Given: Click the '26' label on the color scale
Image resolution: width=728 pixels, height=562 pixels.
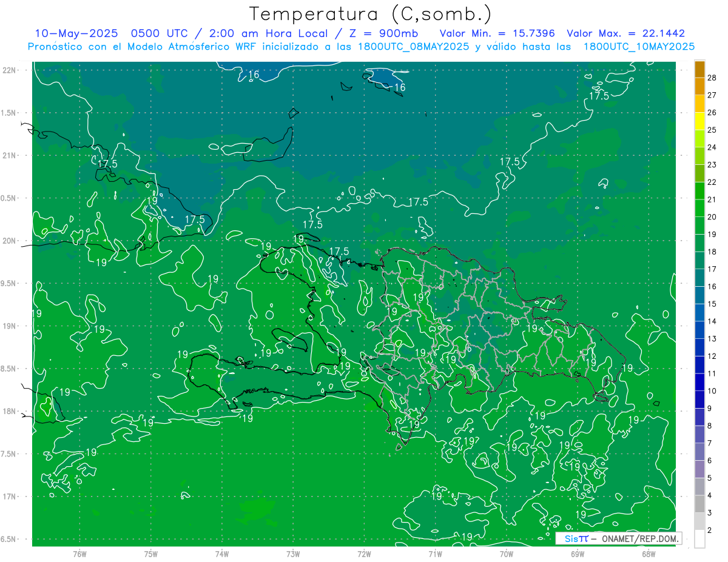Looking at the screenshot, I should 712,112.
